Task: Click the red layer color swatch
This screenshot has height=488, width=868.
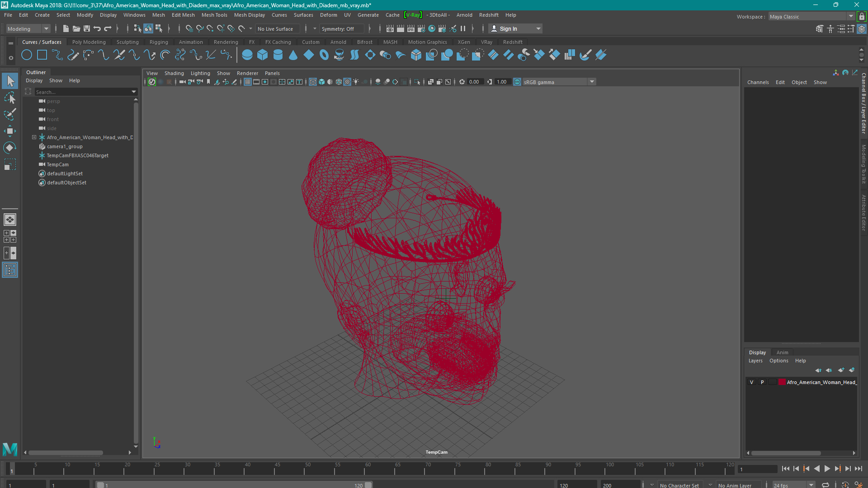Action: [x=782, y=382]
